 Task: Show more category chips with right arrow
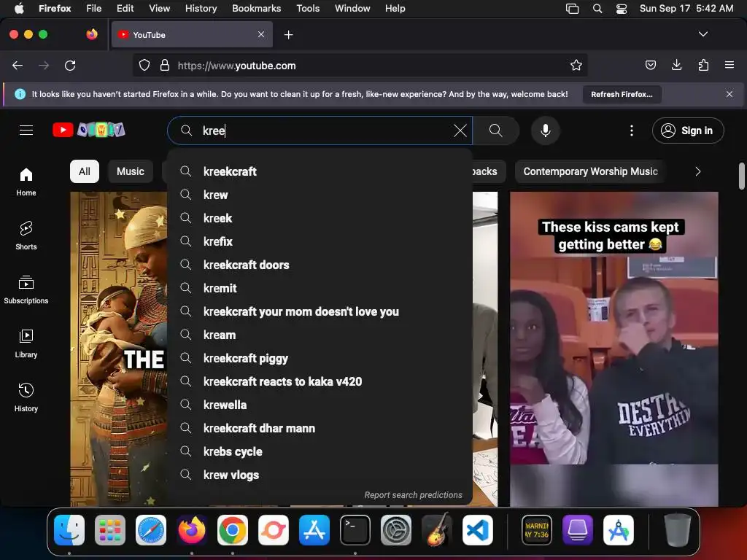click(x=698, y=171)
